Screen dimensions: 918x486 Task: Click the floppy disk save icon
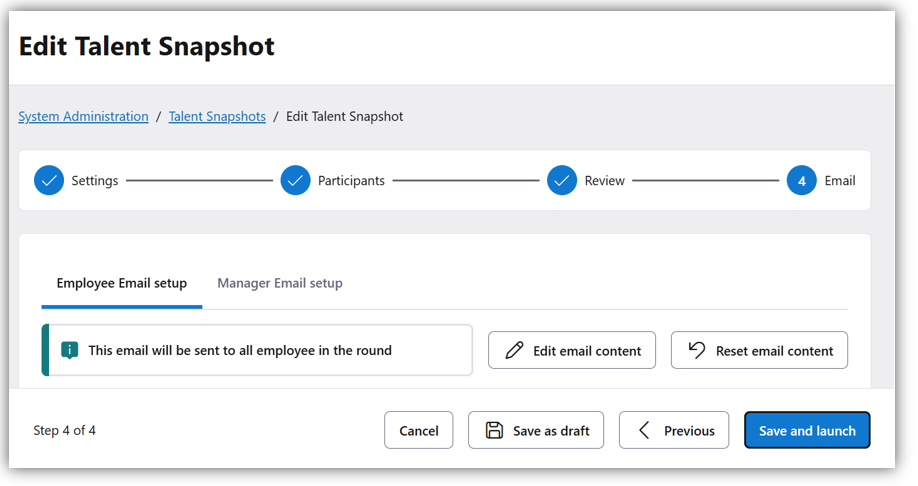(x=494, y=431)
